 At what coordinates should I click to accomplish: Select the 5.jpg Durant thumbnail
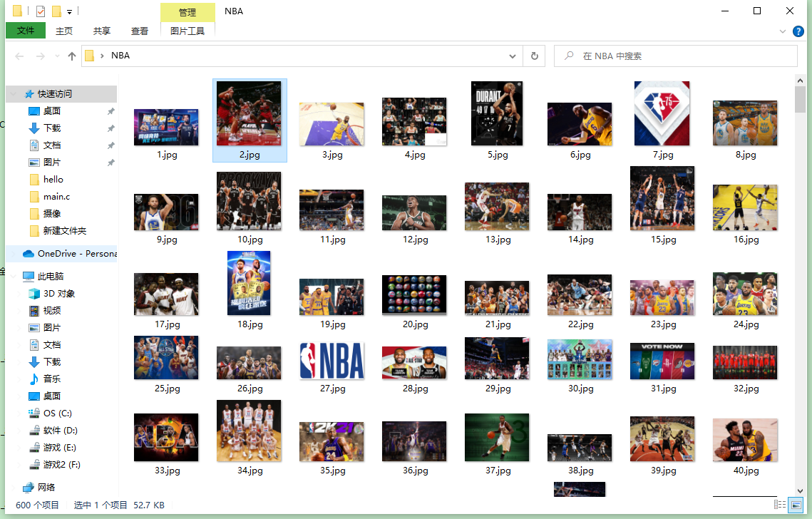[x=497, y=113]
